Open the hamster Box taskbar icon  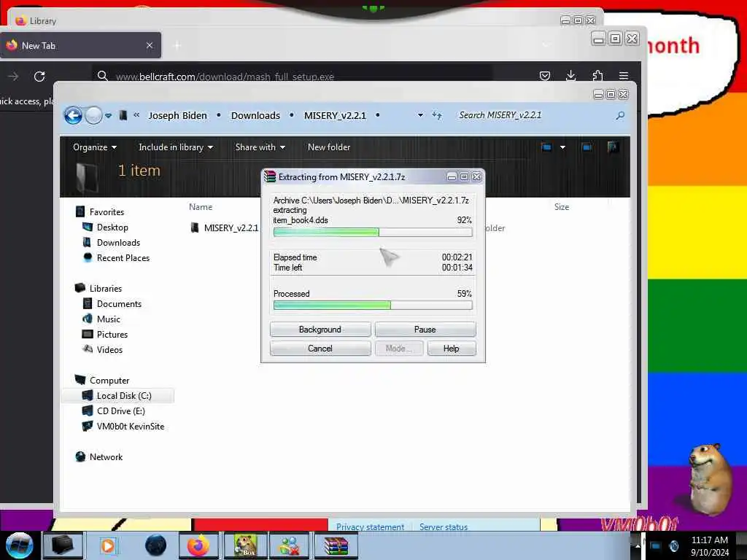click(247, 545)
